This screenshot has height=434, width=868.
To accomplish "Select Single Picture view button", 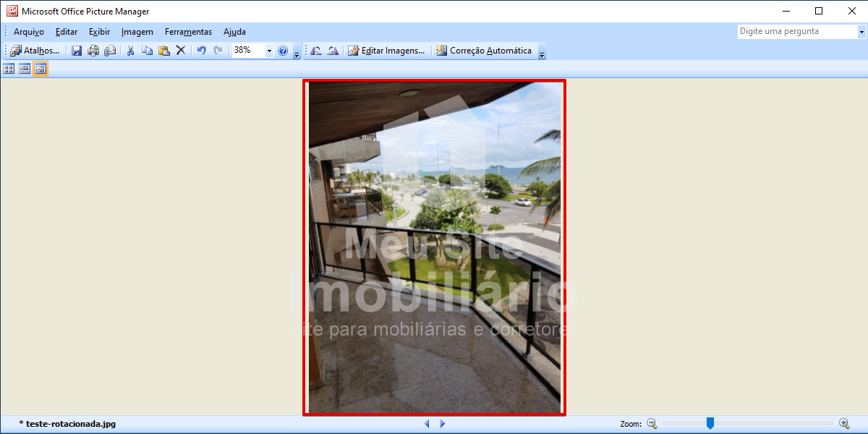I will pos(41,69).
